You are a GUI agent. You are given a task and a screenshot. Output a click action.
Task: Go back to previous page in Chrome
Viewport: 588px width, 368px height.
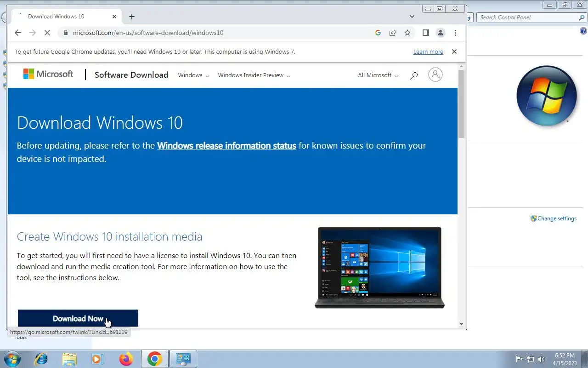pyautogui.click(x=18, y=33)
